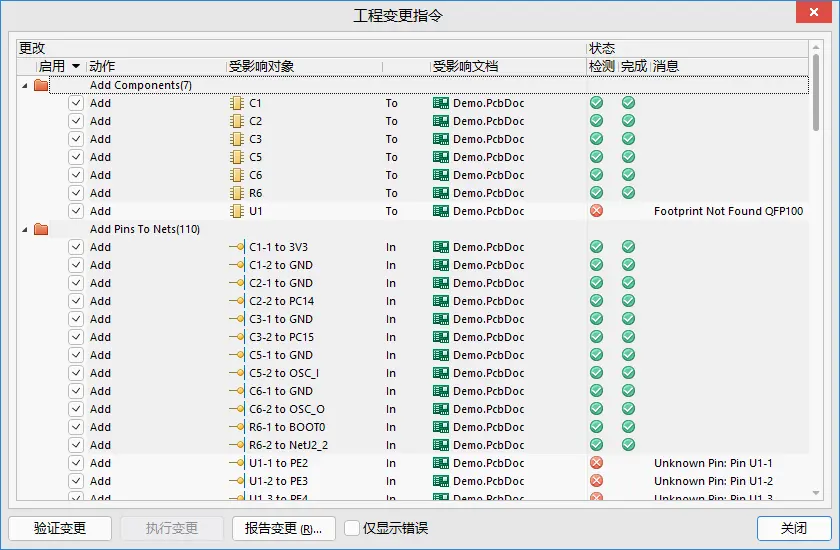Click the PcbDoc icon in the U1 component row
840x550 pixels.
441,211
